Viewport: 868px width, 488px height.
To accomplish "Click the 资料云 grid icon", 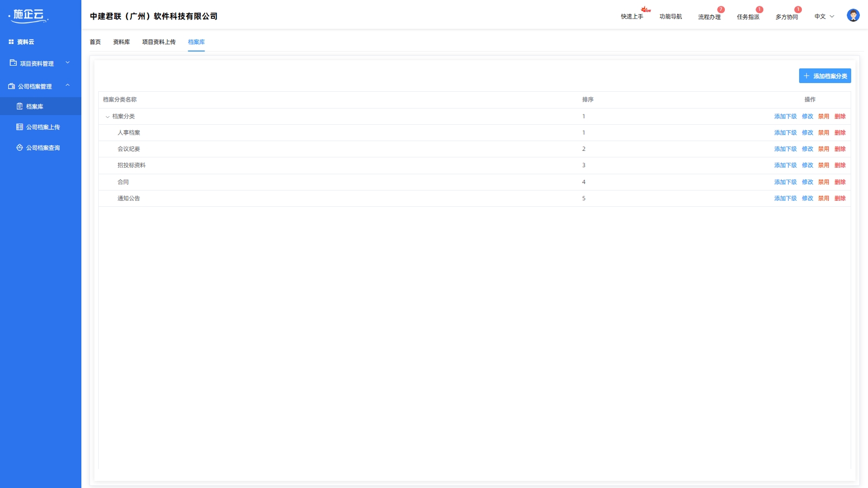I will tap(11, 42).
